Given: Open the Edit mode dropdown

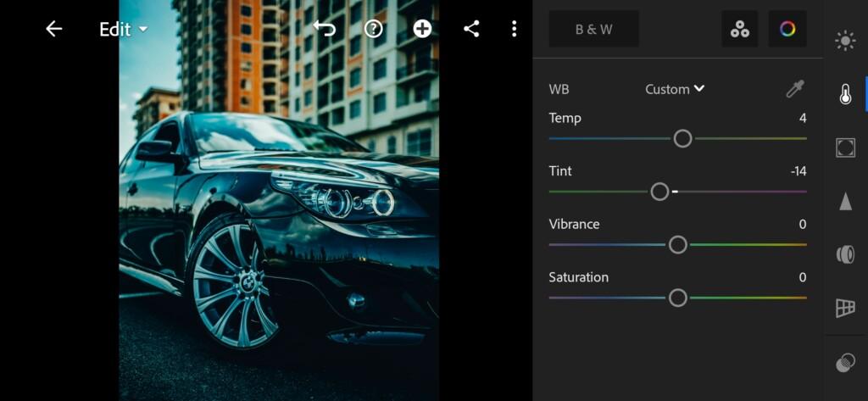Looking at the screenshot, I should 124,30.
